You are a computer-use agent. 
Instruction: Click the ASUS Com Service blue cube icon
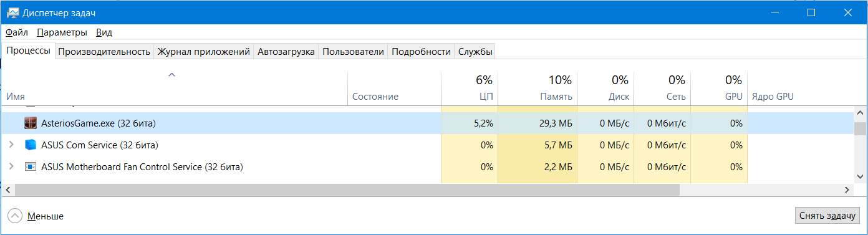pos(31,145)
